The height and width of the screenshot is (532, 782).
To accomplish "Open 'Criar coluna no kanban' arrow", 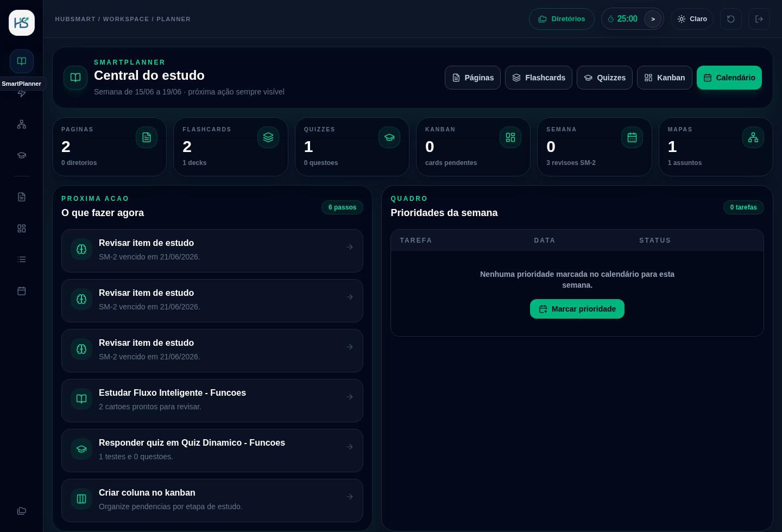I will 350,497.
